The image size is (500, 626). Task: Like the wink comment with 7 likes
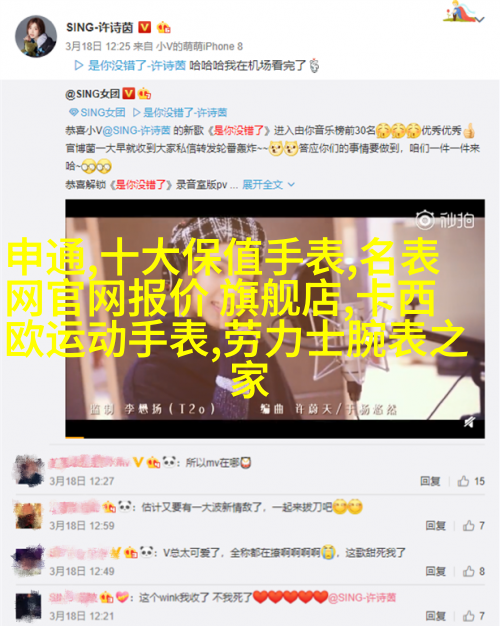click(474, 616)
